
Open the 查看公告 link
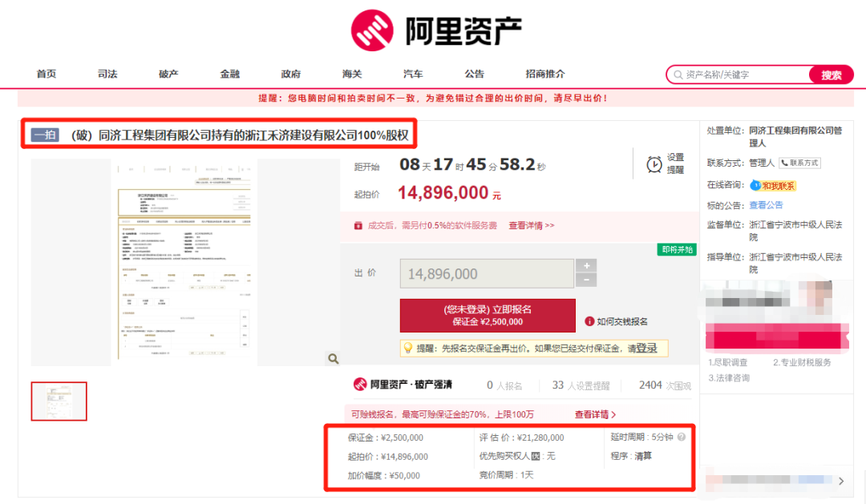766,205
